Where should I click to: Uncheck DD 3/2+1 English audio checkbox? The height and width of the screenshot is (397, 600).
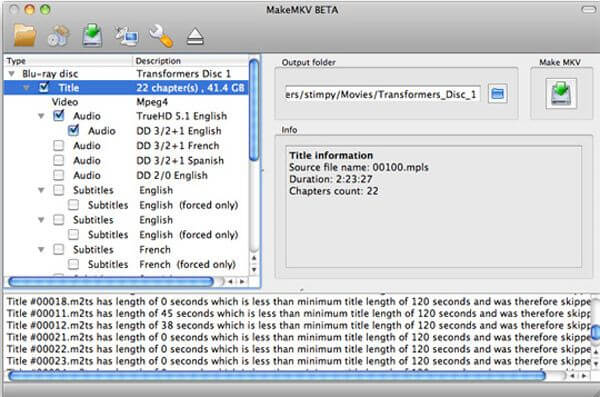(73, 130)
